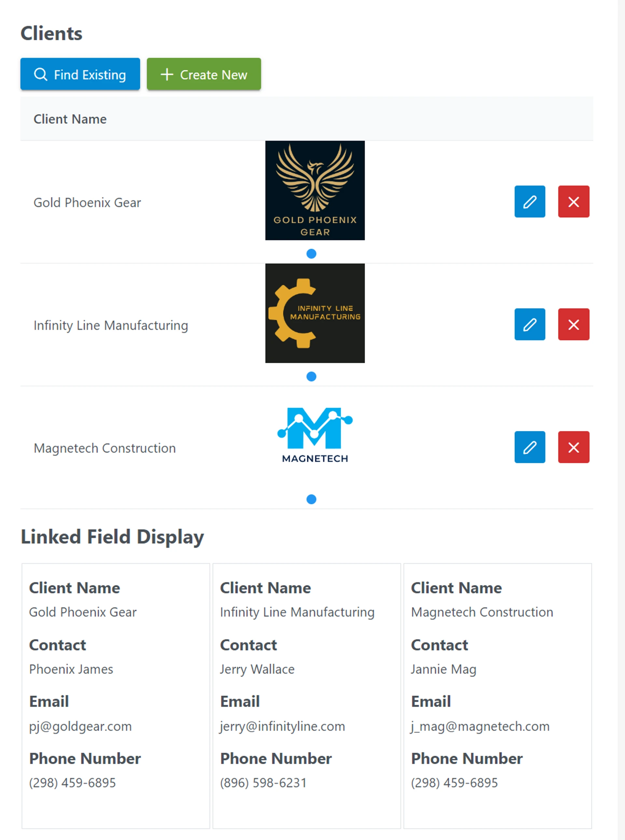
Task: Edit the Gold Phoenix Gear client
Action: coord(529,201)
